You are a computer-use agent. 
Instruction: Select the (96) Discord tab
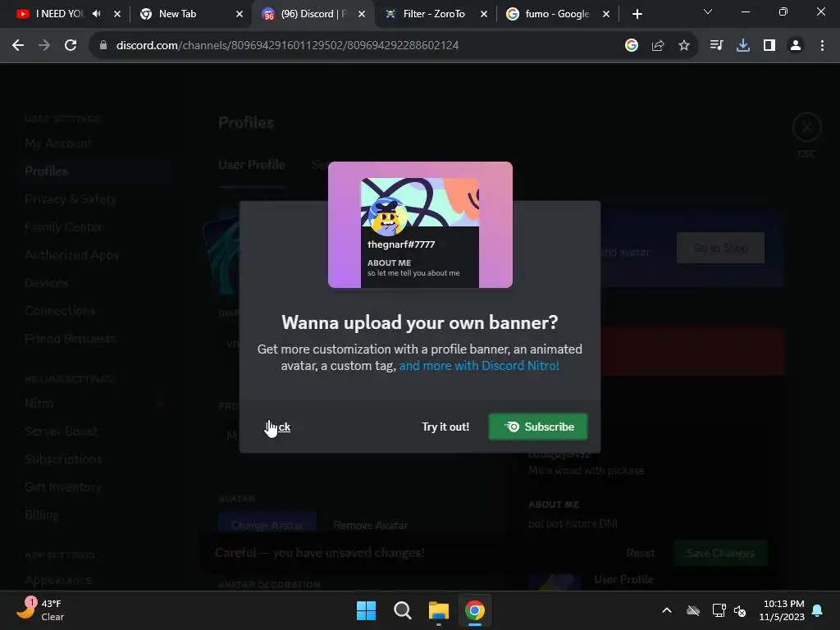pos(314,14)
